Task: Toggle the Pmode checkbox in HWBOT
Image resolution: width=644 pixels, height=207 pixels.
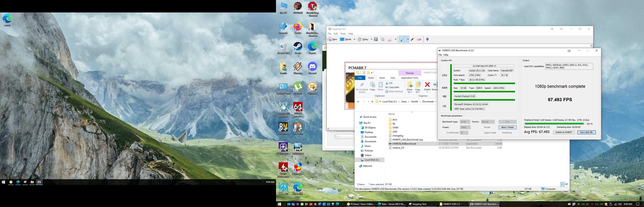Action: [x=482, y=127]
